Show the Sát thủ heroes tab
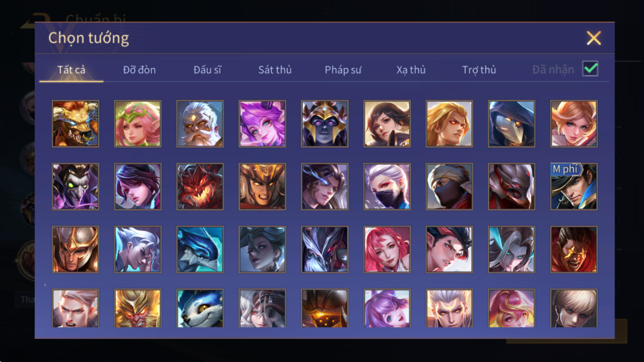This screenshot has width=644, height=362. [x=275, y=70]
